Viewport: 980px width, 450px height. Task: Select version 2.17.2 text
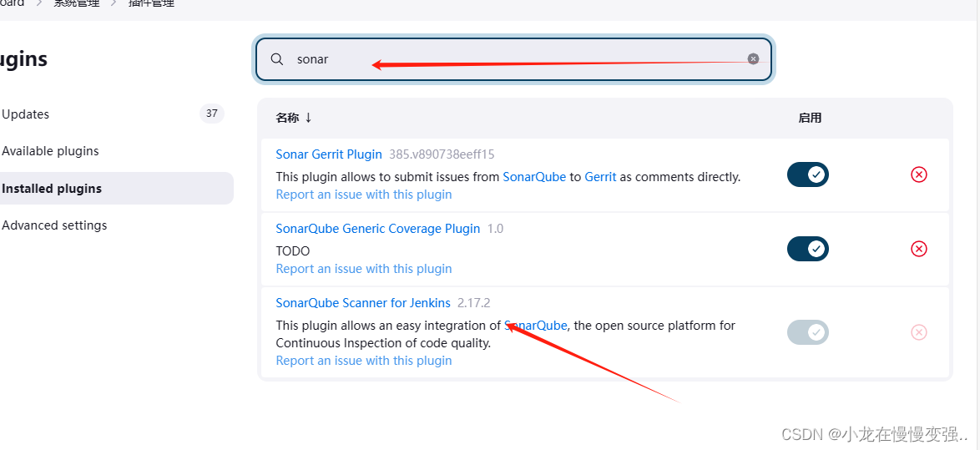pos(474,303)
